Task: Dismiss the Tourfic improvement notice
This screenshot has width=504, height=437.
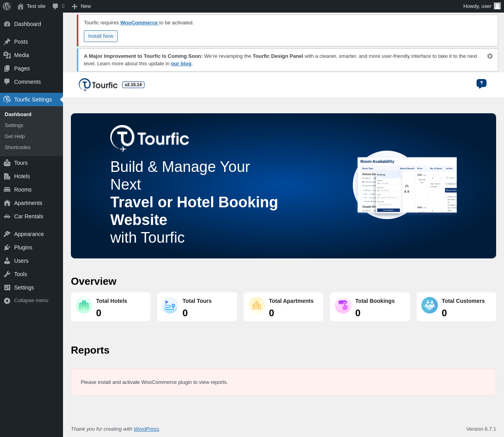Action: pyautogui.click(x=490, y=56)
